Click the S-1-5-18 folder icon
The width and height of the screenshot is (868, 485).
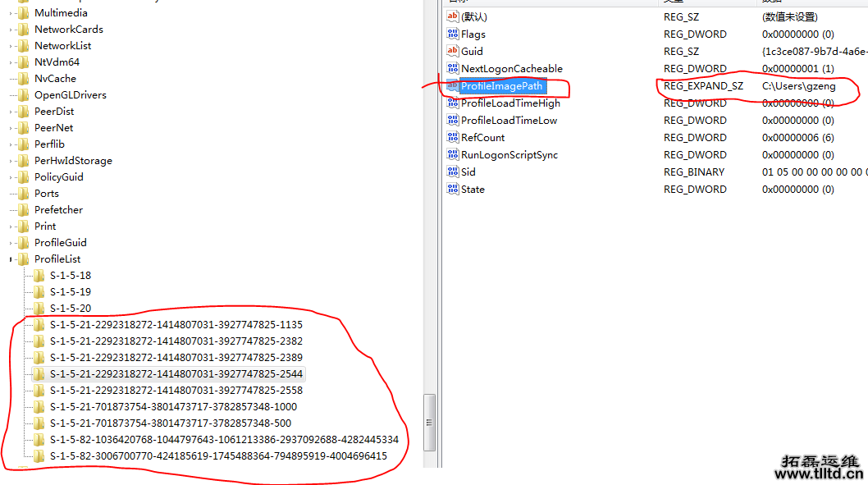39,276
